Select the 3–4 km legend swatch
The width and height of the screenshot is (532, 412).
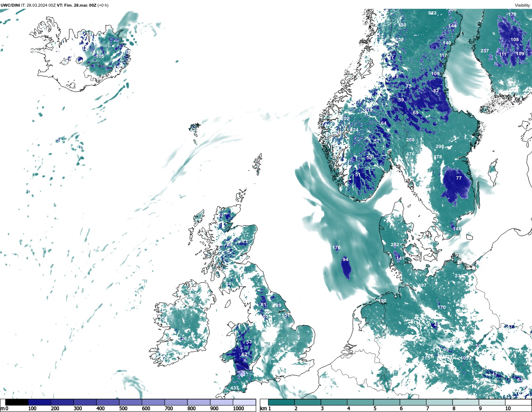[x=334, y=402]
